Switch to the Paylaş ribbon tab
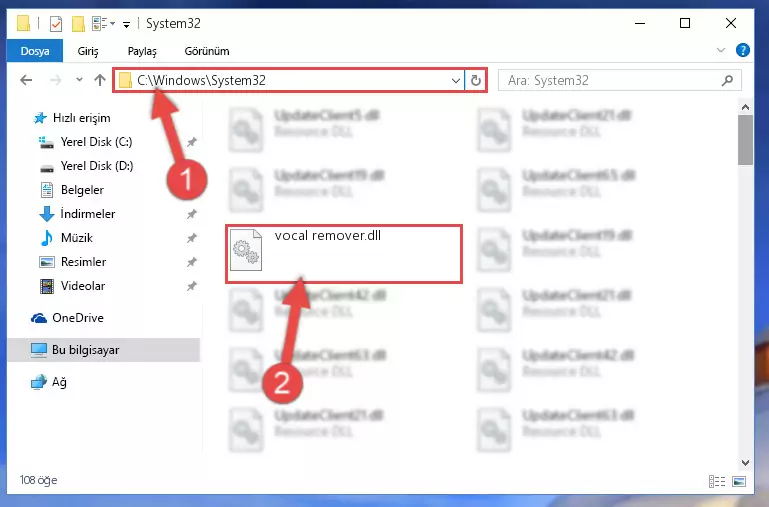Screen dimensions: 769x507 (142, 51)
